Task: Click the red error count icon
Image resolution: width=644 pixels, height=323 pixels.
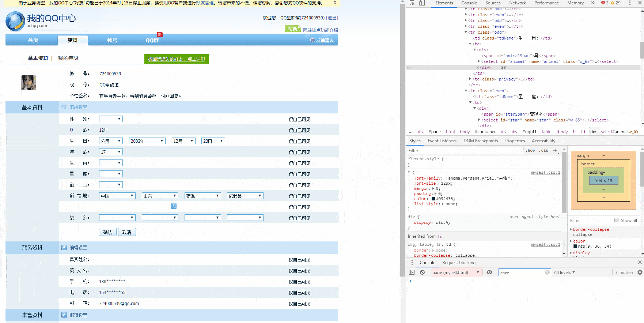Action: [x=603, y=3]
